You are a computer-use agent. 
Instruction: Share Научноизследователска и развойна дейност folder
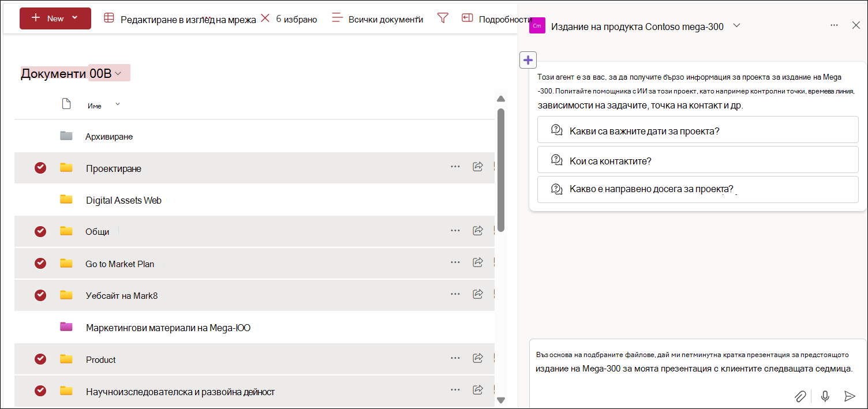[x=478, y=391]
